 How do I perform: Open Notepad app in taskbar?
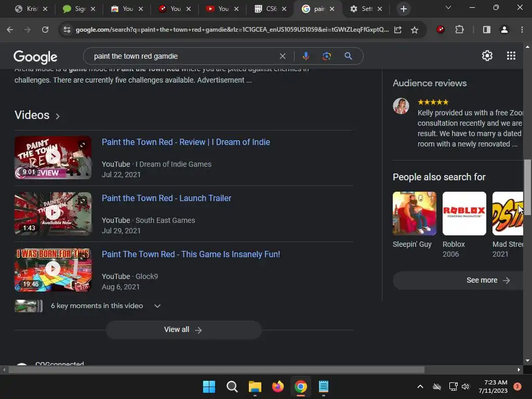coord(324,387)
